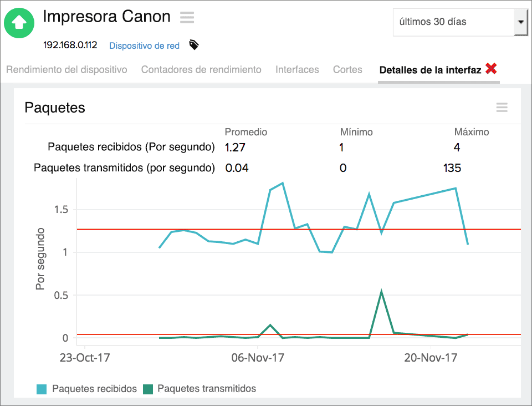Open the menu beside Impresora Canon title
The image size is (532, 406).
(187, 17)
